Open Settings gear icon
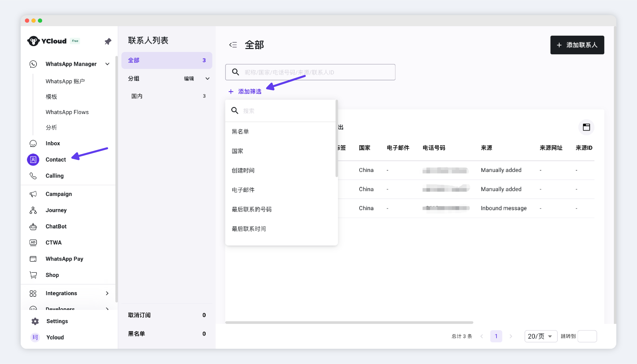 click(35, 321)
